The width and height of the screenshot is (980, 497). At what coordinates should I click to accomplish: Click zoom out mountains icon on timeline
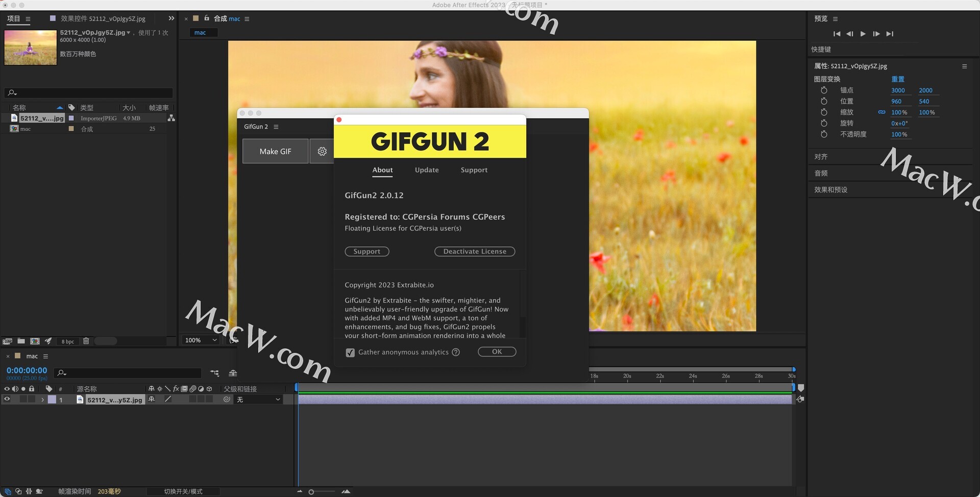[300, 491]
